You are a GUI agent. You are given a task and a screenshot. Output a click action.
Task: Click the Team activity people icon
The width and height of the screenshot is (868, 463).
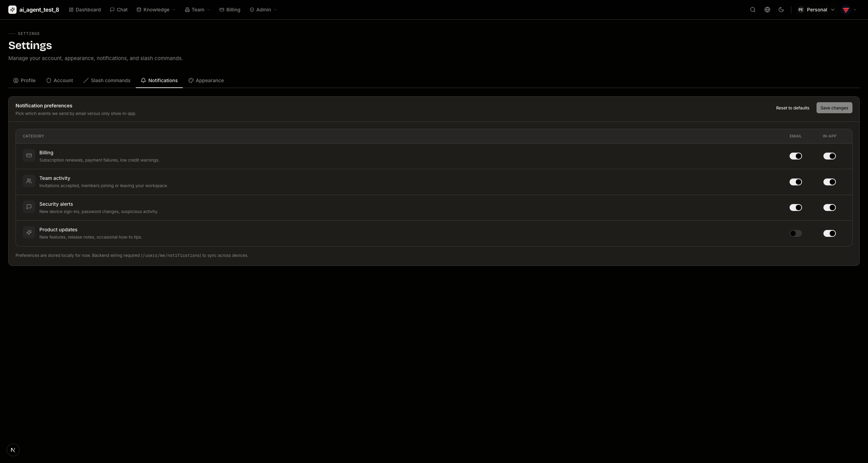tap(29, 181)
